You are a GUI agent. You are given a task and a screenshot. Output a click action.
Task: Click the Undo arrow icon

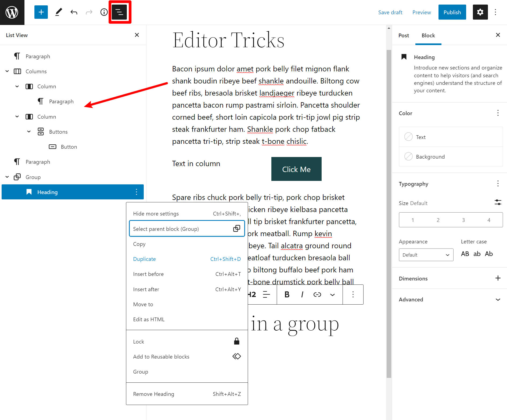click(x=74, y=12)
